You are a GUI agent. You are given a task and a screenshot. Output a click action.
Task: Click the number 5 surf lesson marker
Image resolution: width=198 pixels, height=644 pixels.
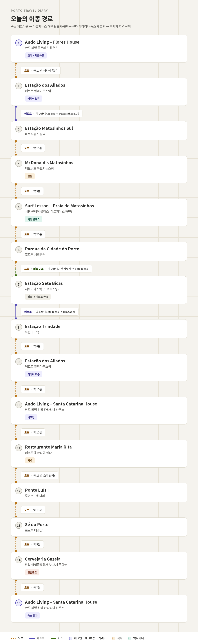pyautogui.click(x=19, y=207)
